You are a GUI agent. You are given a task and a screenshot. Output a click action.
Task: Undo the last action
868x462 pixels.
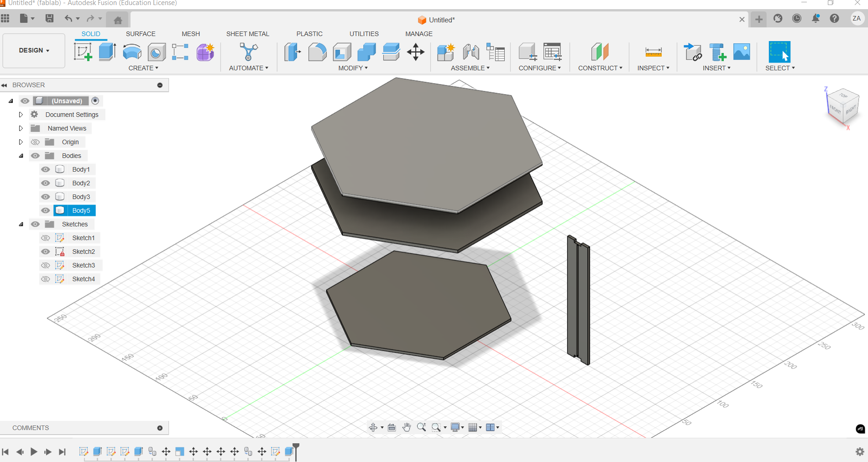68,18
